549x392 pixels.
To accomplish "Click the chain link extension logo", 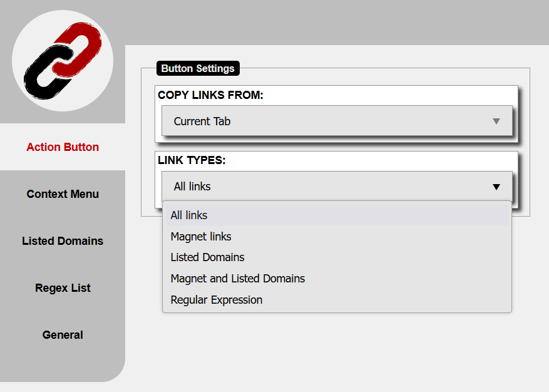I will (63, 61).
